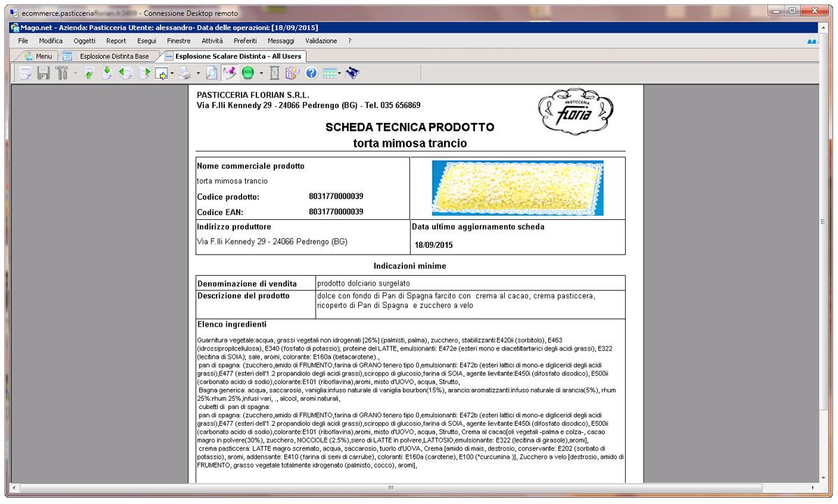
Task: Click the new document toolbar icon
Action: [25, 73]
